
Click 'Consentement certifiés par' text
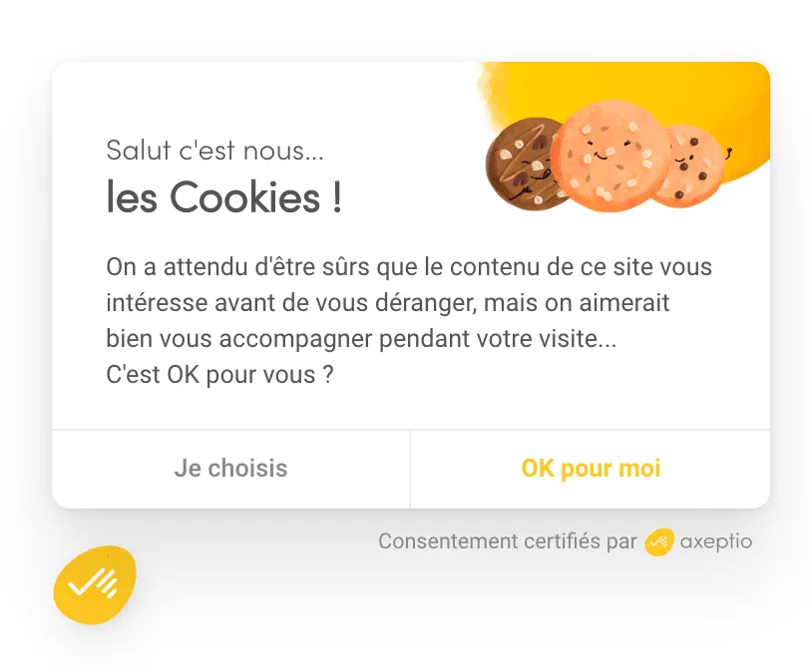pyautogui.click(x=508, y=541)
